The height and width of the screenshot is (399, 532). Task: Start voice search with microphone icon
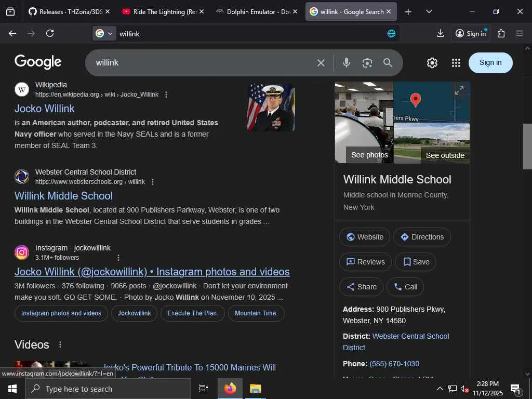[x=346, y=63]
